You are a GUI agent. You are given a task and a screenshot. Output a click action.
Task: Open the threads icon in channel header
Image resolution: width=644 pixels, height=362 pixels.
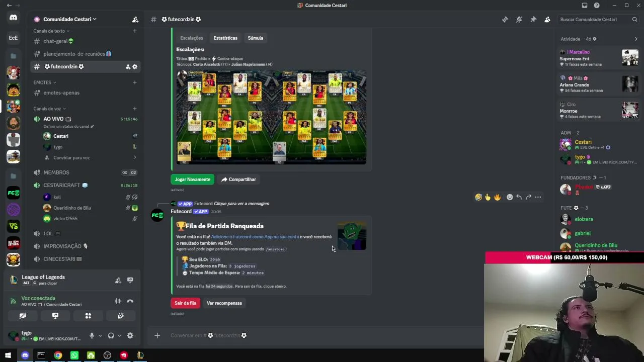tap(505, 20)
